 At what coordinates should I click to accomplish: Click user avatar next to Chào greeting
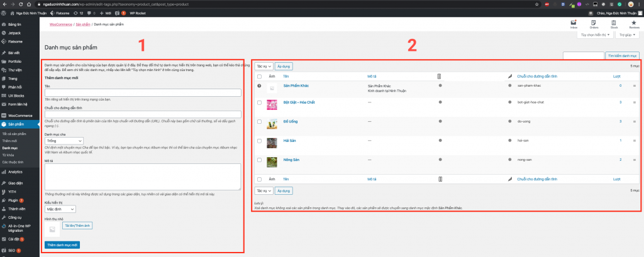click(640, 13)
